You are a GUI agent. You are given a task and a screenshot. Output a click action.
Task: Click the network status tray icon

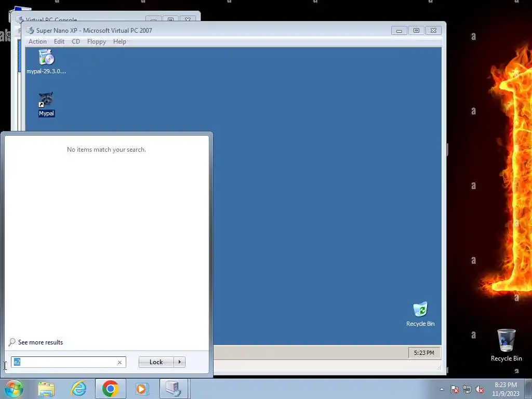[467, 389]
